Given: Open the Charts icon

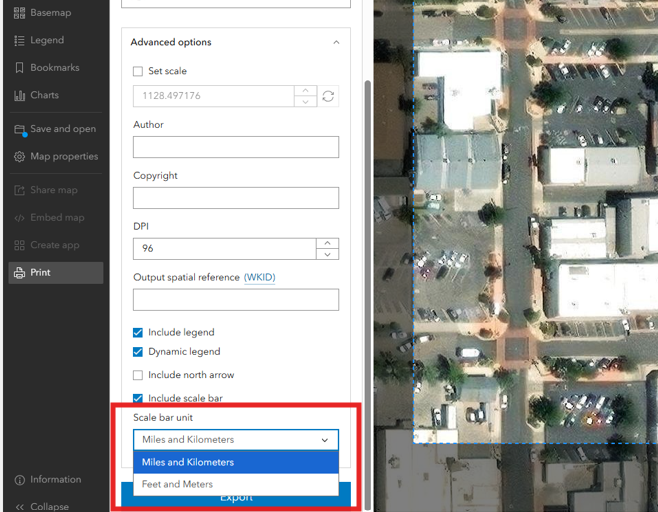Looking at the screenshot, I should pos(19,95).
